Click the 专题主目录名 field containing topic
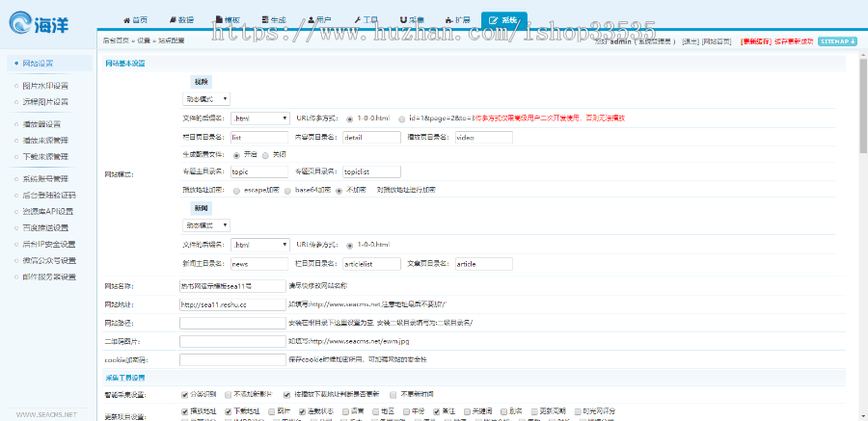Image resolution: width=868 pixels, height=421 pixels. point(259,171)
